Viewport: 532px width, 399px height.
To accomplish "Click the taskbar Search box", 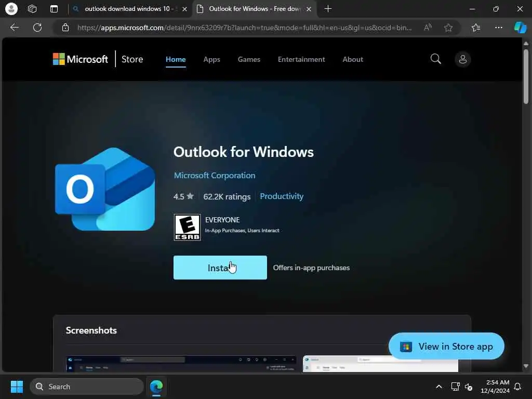I will (x=87, y=387).
